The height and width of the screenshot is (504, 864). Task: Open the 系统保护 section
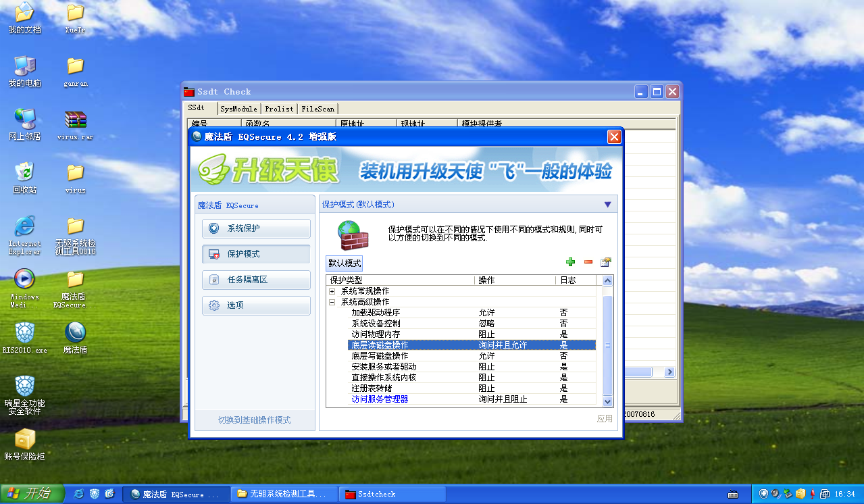[x=256, y=228]
